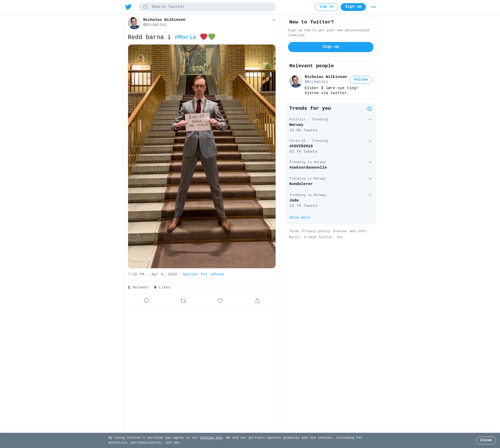500x448 pixels.
Task: Like the tweet with the heart icon
Action: point(220,301)
